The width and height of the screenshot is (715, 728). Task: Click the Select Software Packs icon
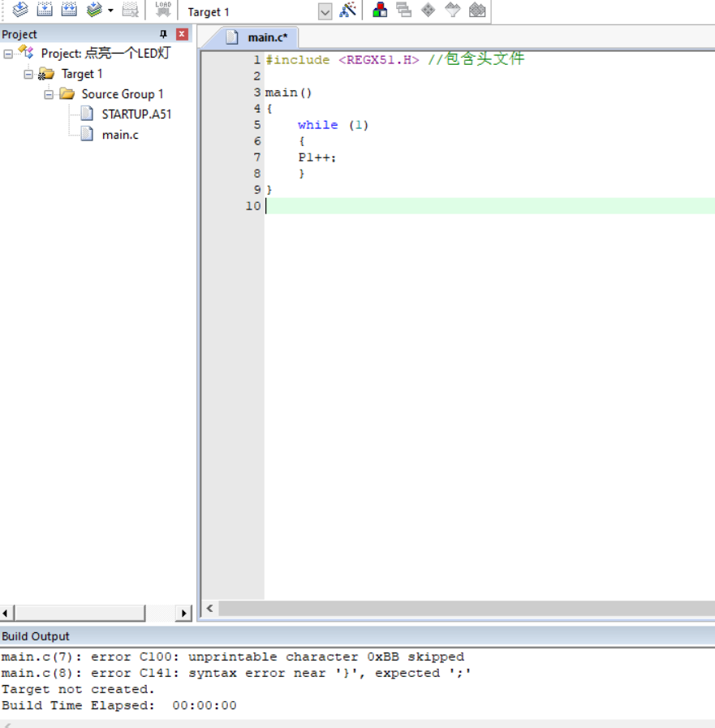pyautogui.click(x=453, y=10)
